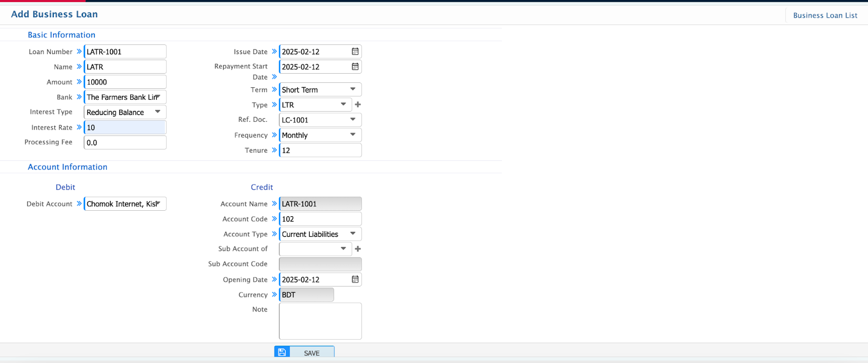This screenshot has width=868, height=363.
Task: Open Business Loan List link
Action: point(825,15)
